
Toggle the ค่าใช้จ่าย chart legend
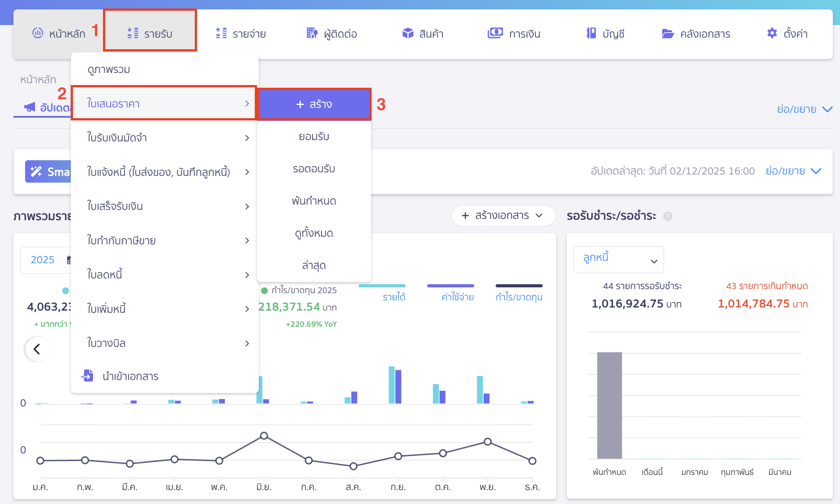click(x=457, y=297)
